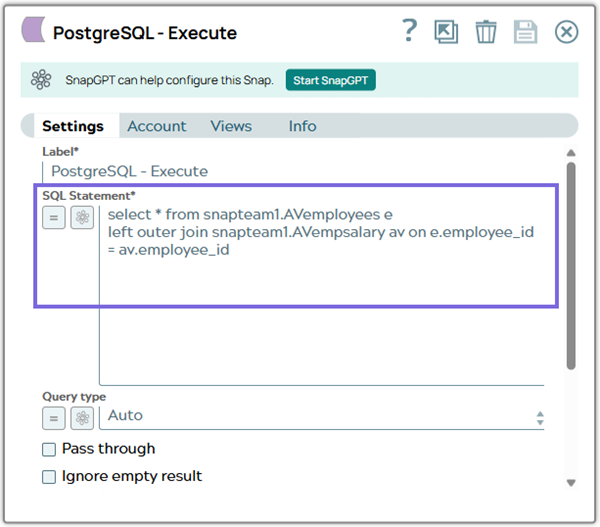This screenshot has width=600, height=527.
Task: Click the Start SnapGPT button
Action: [x=331, y=80]
